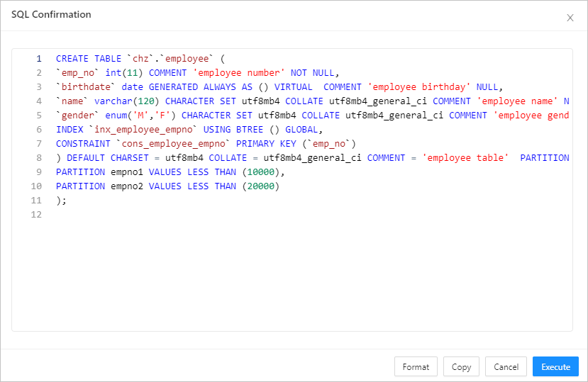Copy the SQL statement with Copy button
Image resolution: width=588 pixels, height=382 pixels.
click(461, 366)
